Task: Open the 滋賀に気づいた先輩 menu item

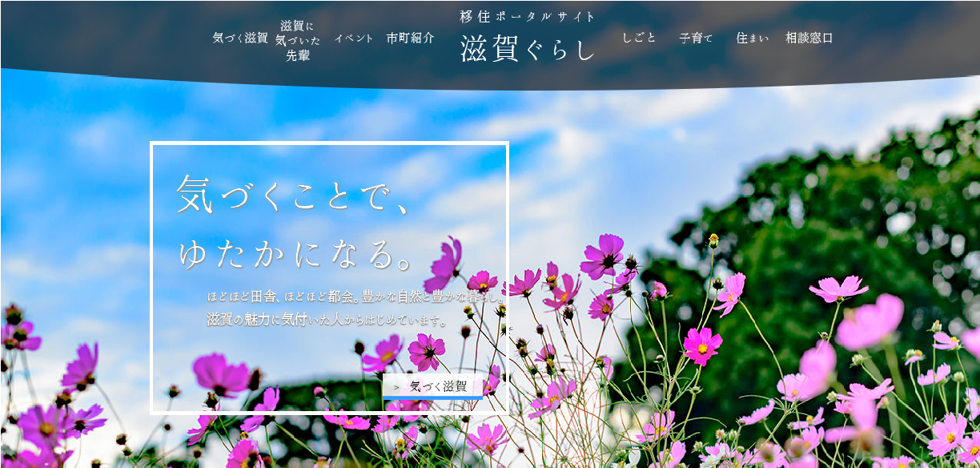Action: (298, 41)
